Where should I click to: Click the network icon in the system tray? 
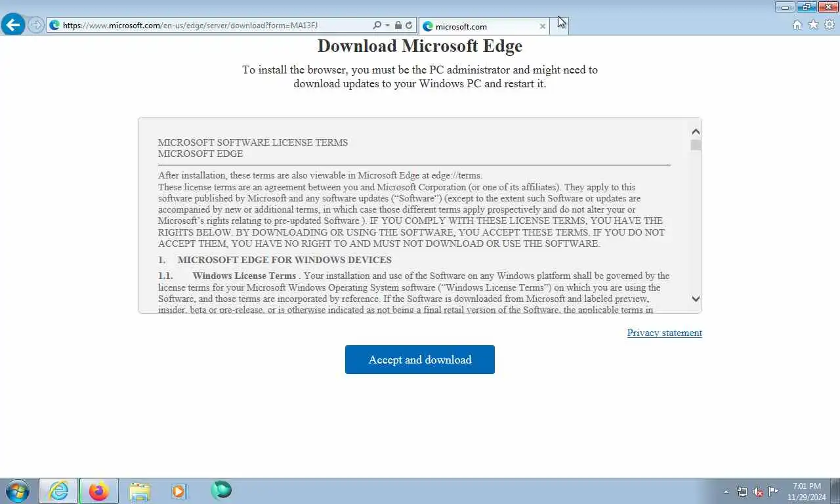742,492
